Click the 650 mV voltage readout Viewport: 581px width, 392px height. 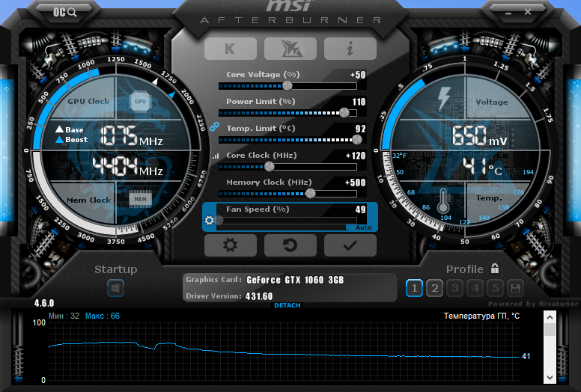click(479, 135)
